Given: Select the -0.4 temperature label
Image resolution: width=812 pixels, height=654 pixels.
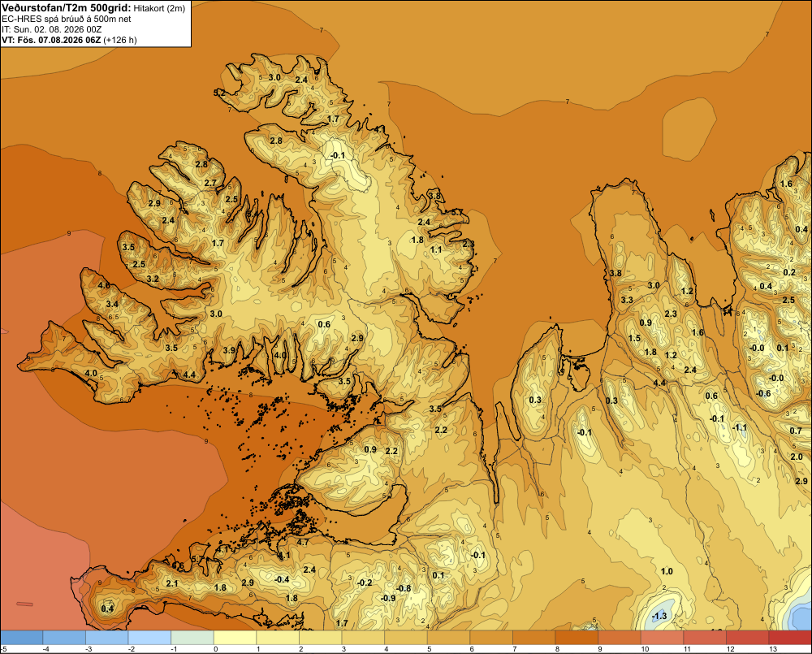Looking at the screenshot, I should pos(281,579).
